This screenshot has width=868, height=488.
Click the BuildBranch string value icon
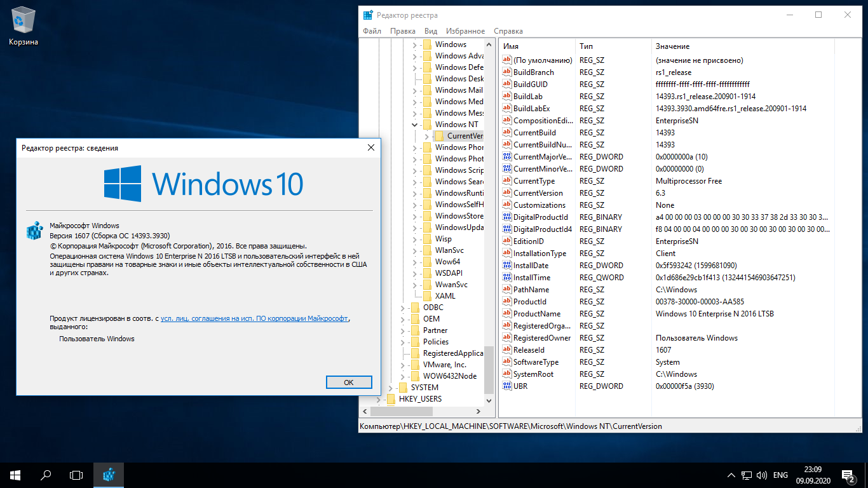coord(507,72)
